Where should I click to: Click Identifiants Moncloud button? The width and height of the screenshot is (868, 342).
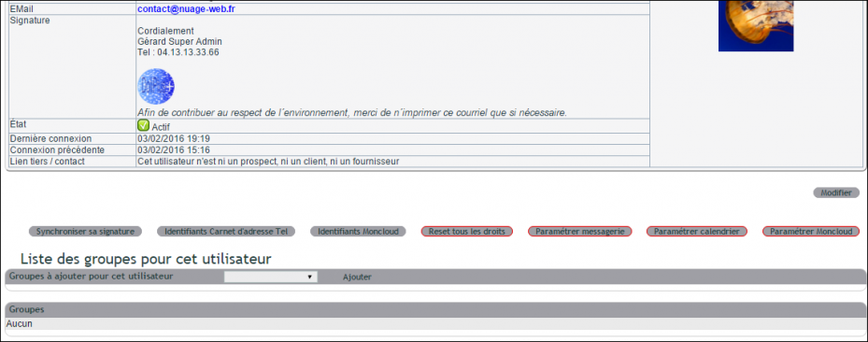click(x=358, y=232)
